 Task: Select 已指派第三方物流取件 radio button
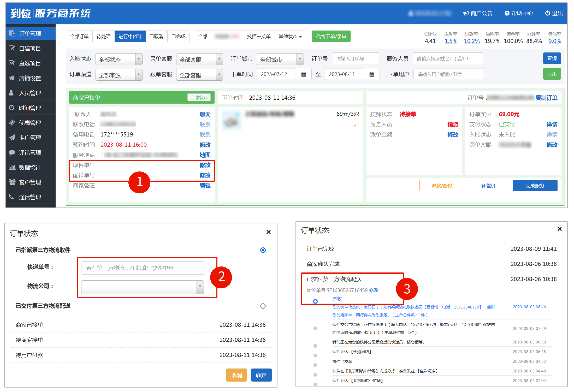(263, 250)
